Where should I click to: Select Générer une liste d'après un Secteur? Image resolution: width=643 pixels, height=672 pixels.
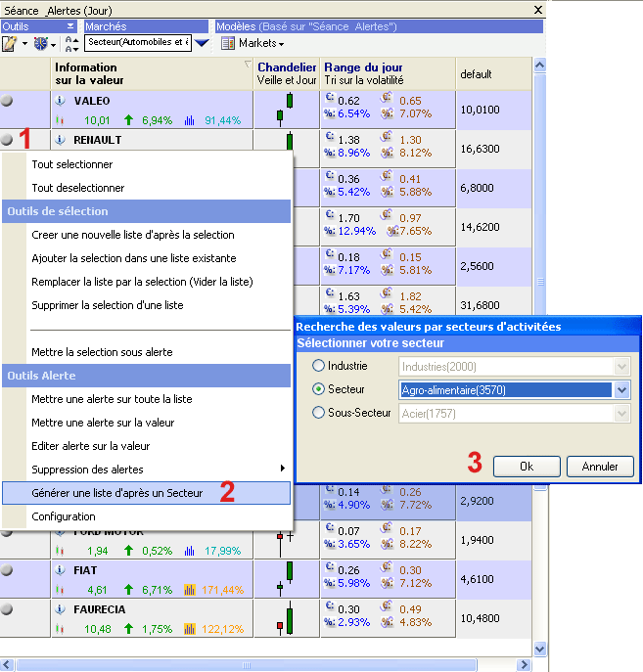[146, 493]
